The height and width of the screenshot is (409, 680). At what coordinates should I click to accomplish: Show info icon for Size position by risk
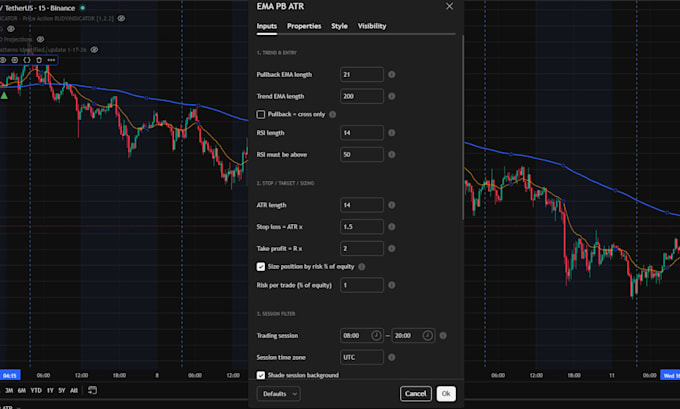[362, 267]
